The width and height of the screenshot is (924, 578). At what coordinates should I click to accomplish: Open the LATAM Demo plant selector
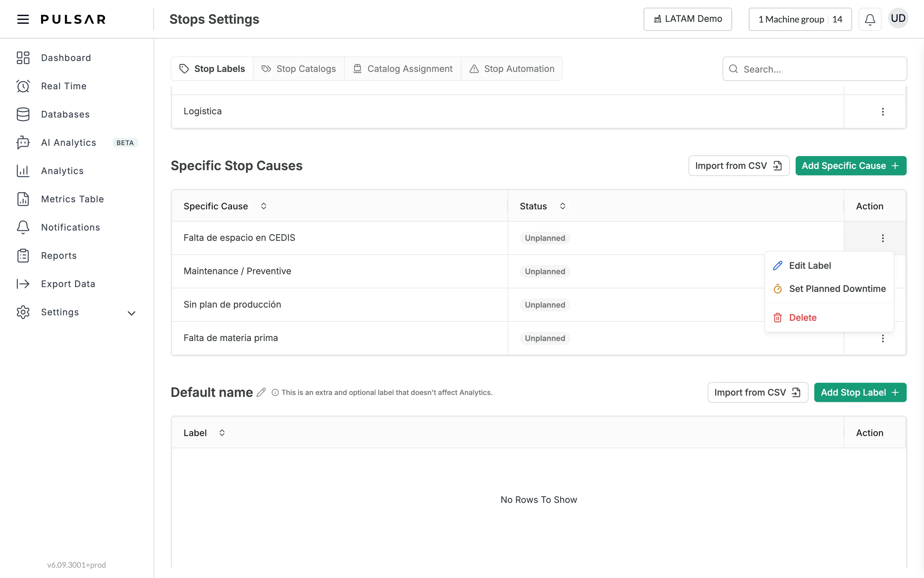tap(688, 19)
